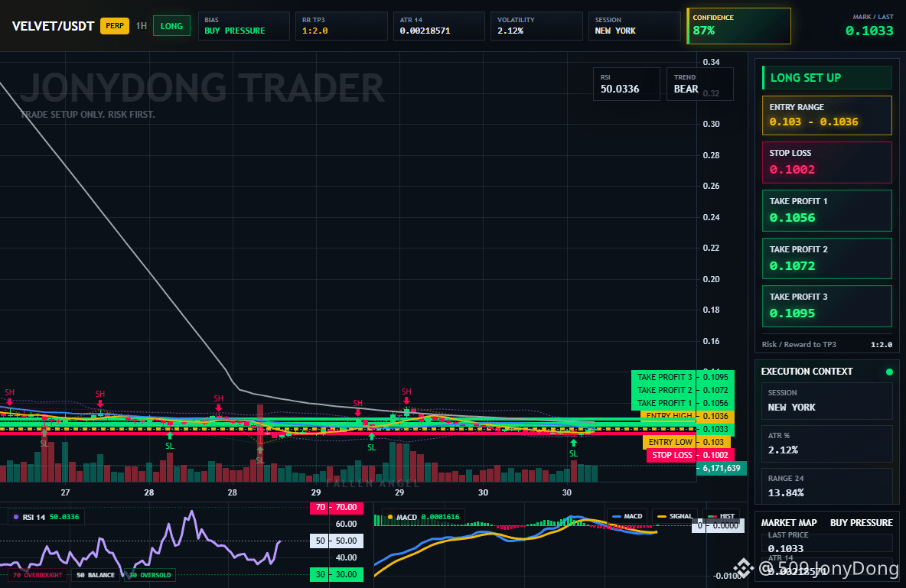Click the Confidence 87% card
The height and width of the screenshot is (588, 906).
[738, 26]
